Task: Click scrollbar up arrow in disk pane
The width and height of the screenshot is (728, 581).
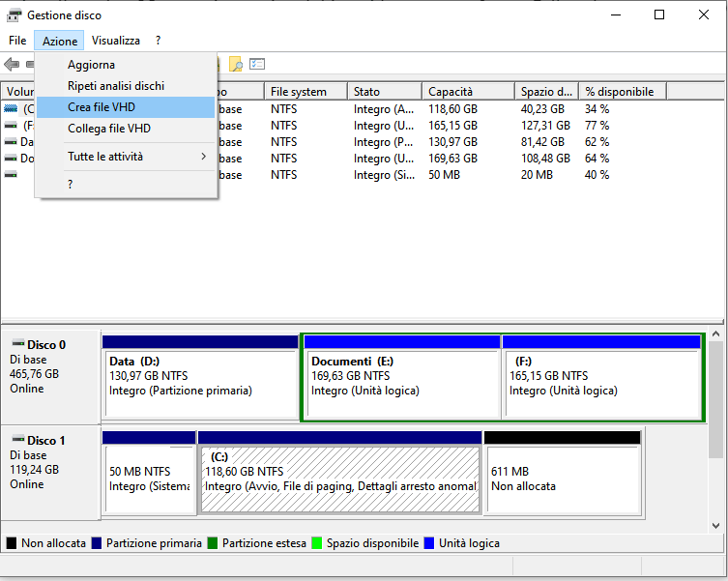Action: (x=715, y=334)
